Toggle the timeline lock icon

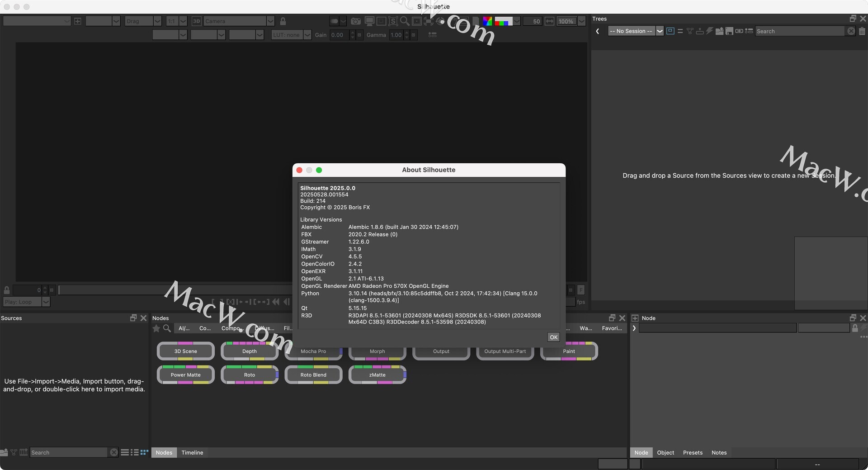coord(7,290)
